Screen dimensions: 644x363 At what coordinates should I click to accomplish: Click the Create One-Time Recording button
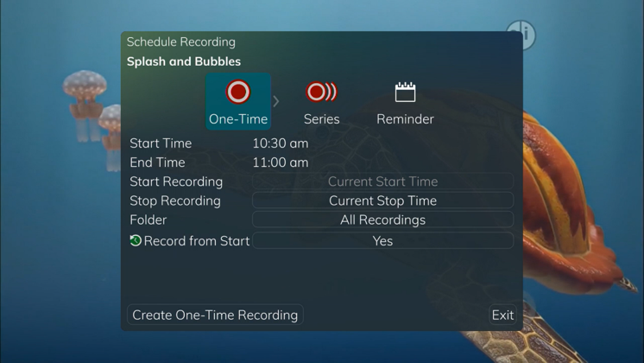(215, 315)
